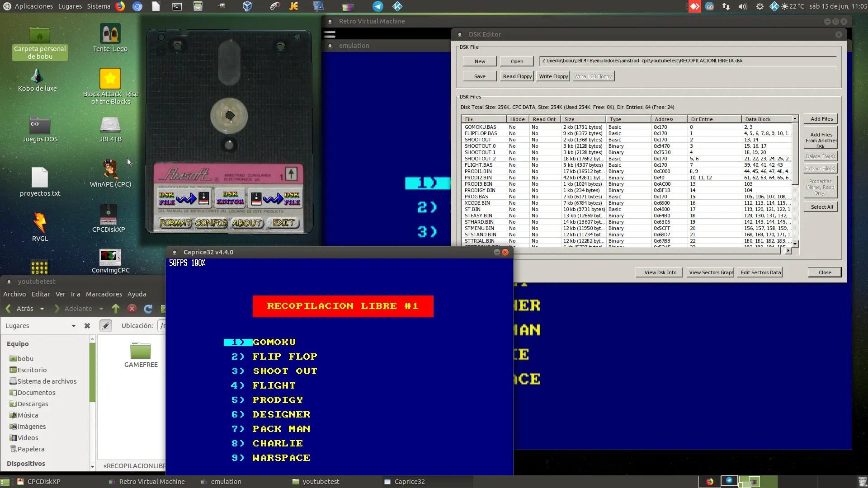
Task: Open network connections indicator
Action: pyautogui.click(x=726, y=6)
